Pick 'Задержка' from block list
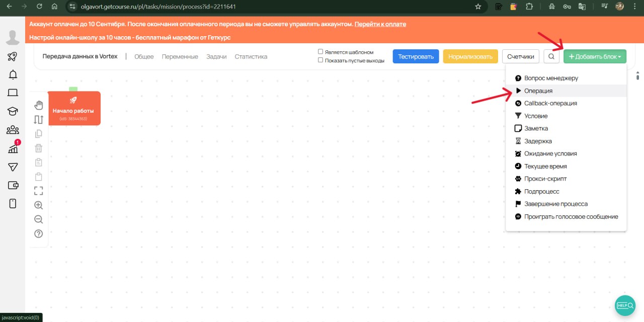 pos(537,141)
